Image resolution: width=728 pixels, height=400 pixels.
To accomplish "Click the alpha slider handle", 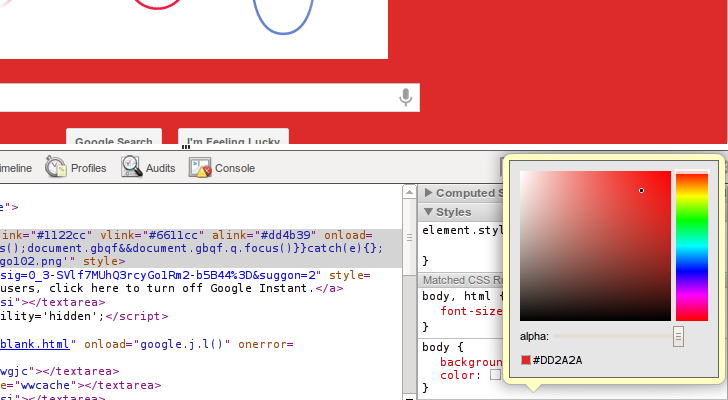I will pyautogui.click(x=678, y=337).
